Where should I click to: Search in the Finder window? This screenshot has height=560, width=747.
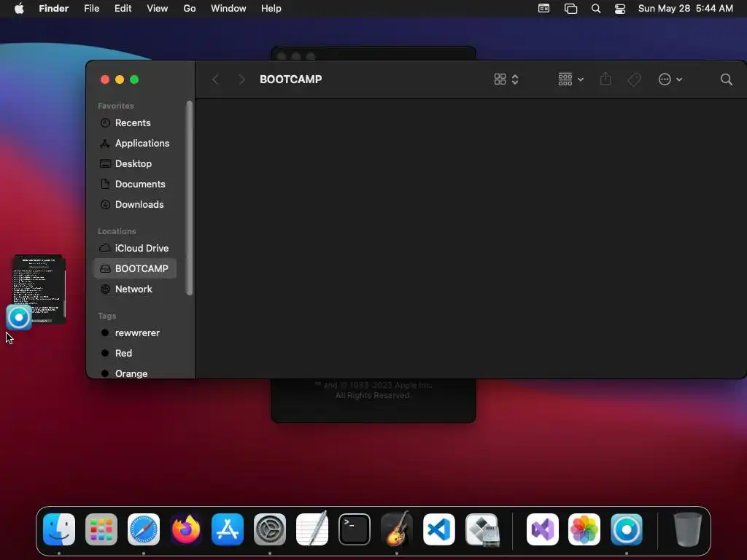[x=726, y=79]
